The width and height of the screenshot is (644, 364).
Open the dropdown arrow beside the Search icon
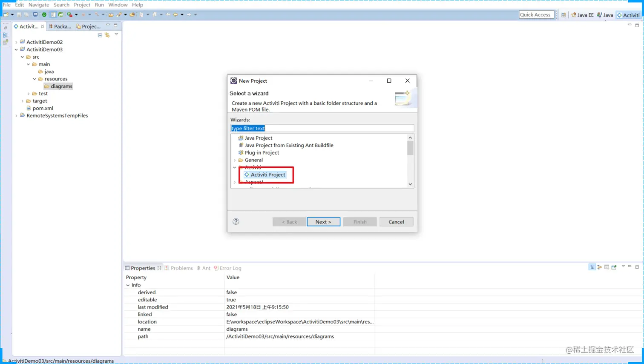pyautogui.click(x=126, y=14)
